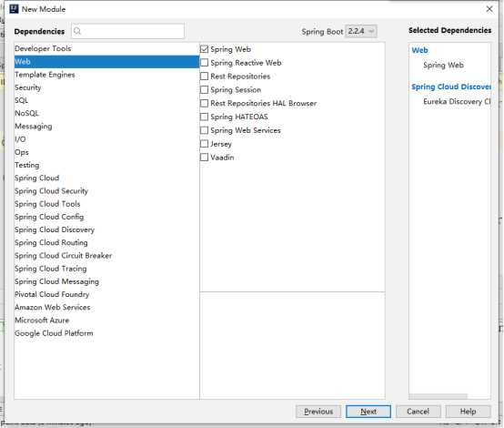Screen dimensions: 504x428
Task: Enable the Spring Reactive Web checkbox
Action: [x=204, y=63]
